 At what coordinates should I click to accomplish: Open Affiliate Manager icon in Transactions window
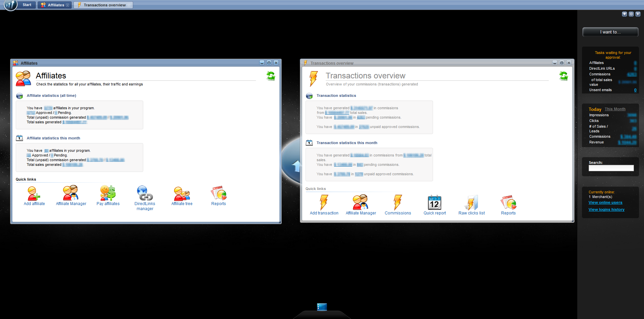[x=361, y=202]
